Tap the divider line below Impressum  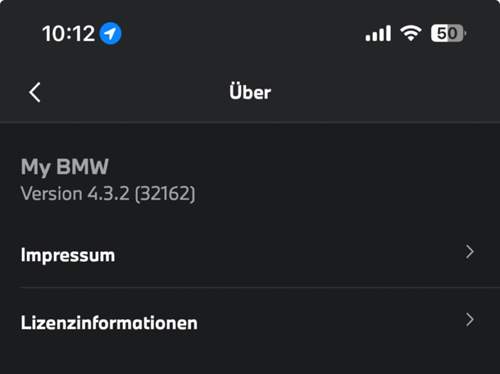[260, 287]
